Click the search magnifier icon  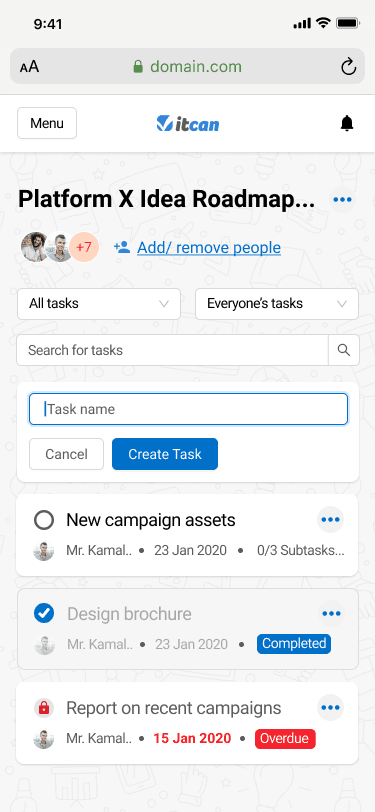344,350
